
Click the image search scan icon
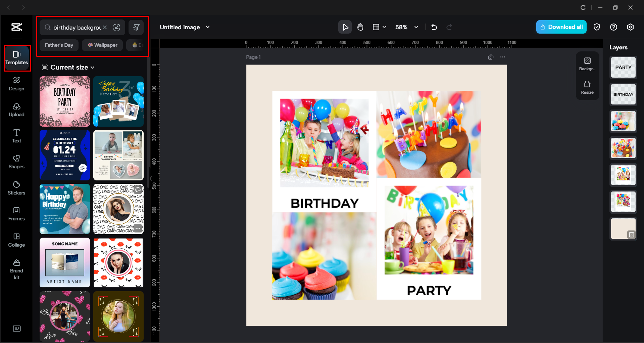pyautogui.click(x=117, y=28)
